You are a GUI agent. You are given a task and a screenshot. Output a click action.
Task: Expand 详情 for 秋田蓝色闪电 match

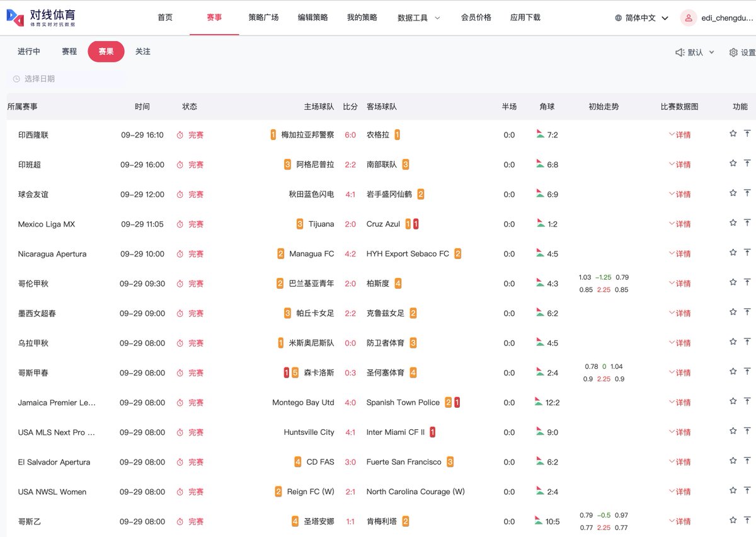click(680, 194)
